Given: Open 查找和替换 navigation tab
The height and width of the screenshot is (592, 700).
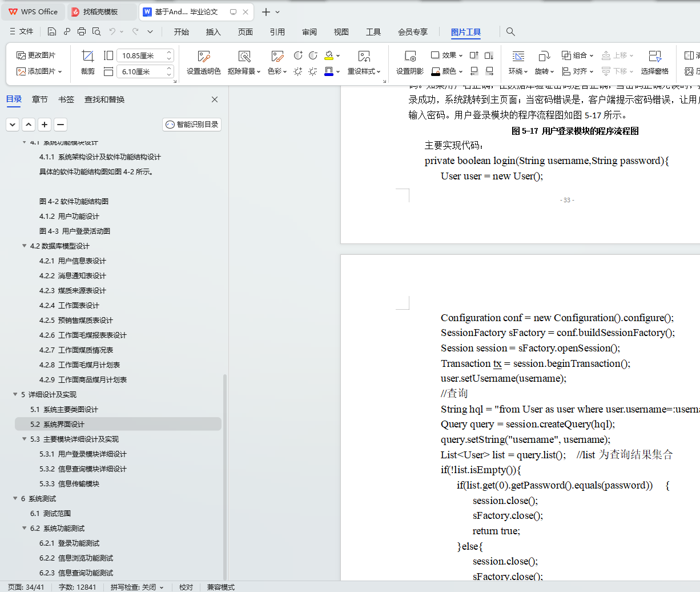Looking at the screenshot, I should (x=104, y=99).
